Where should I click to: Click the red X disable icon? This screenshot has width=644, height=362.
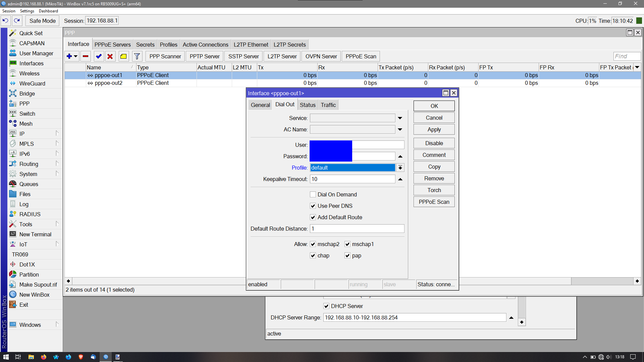[110, 56]
